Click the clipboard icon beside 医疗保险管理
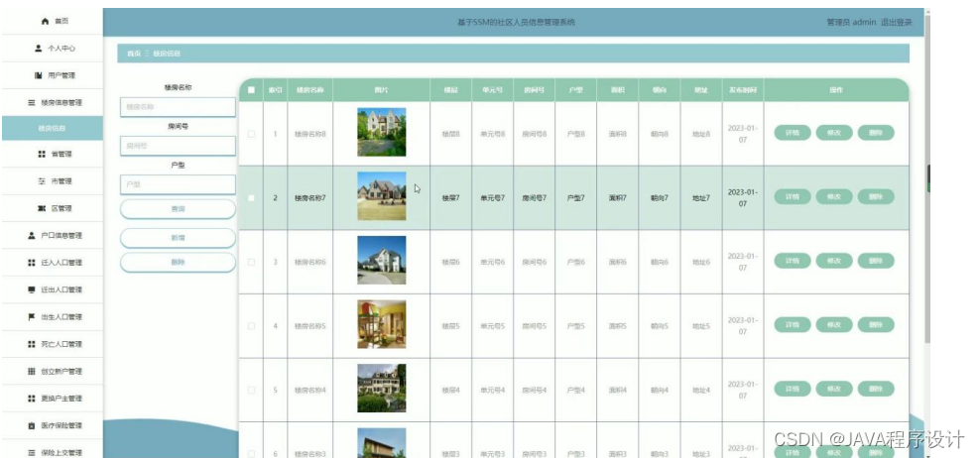Viewport: 980px width, 458px height. [x=32, y=425]
